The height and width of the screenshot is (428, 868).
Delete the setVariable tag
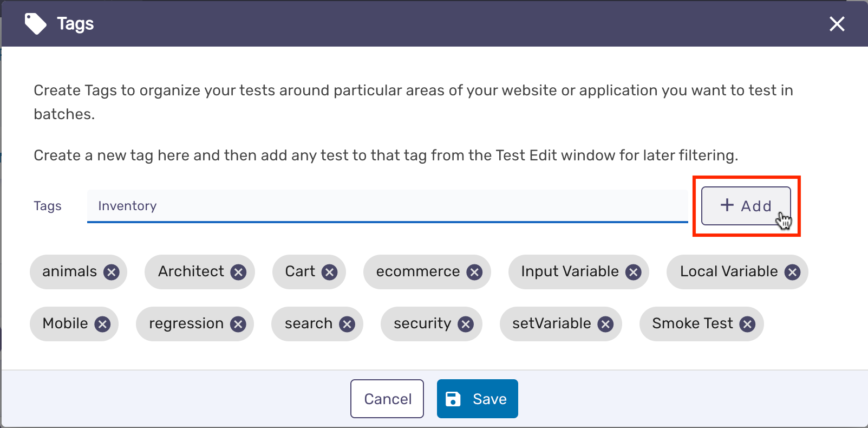(x=605, y=324)
